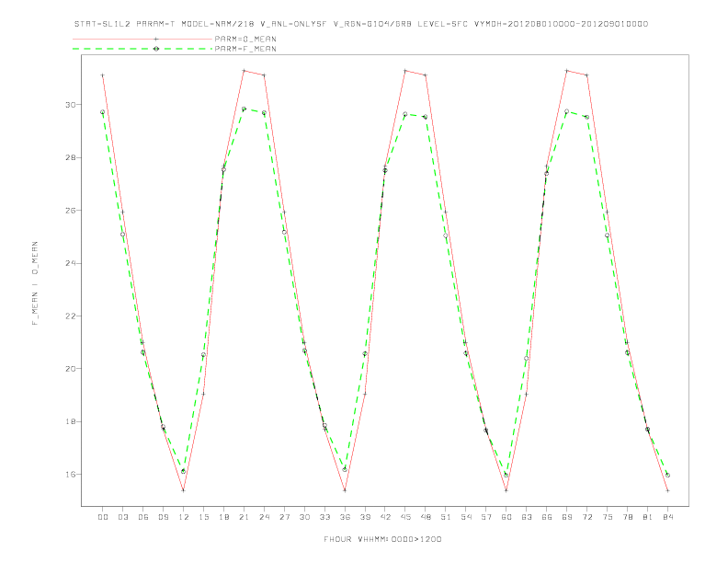Select O_MEAN plus marker at forecast hour 12
Viewport: 728px width, 563px height.
coord(184,490)
